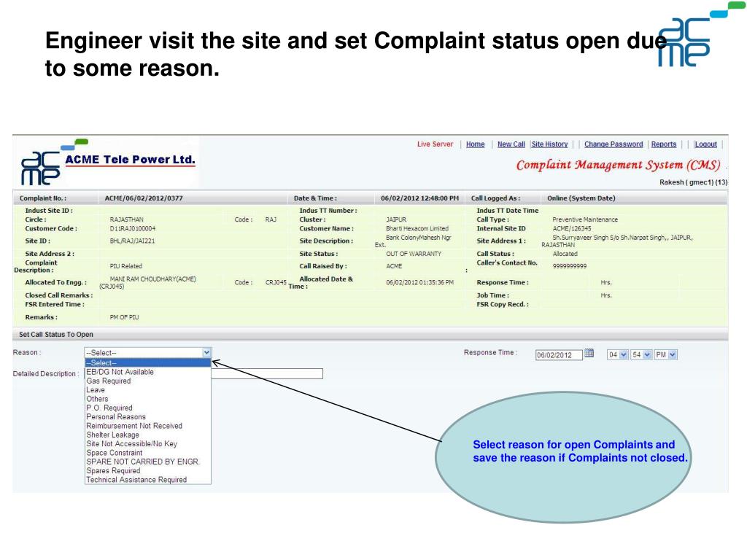
Task: Open Site History link
Action: tap(549, 144)
